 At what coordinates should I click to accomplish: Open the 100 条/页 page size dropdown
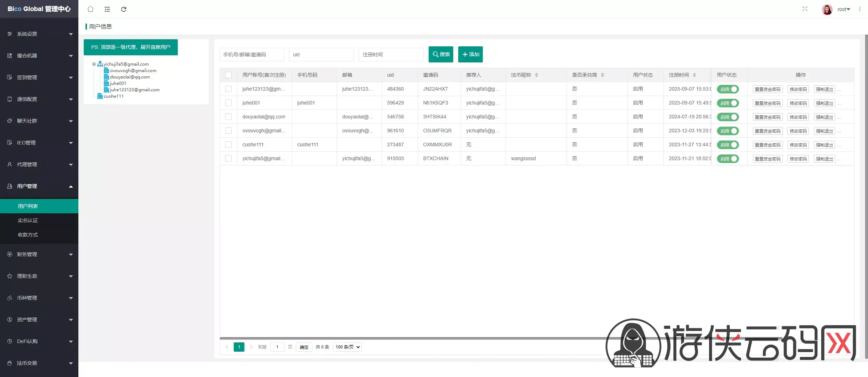tap(347, 347)
